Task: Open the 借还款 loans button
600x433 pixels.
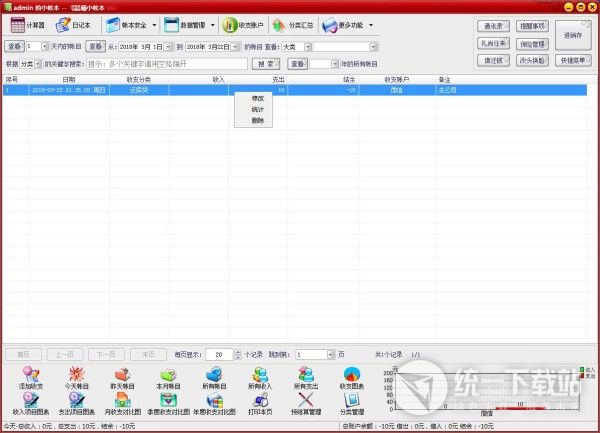Action: point(493,60)
